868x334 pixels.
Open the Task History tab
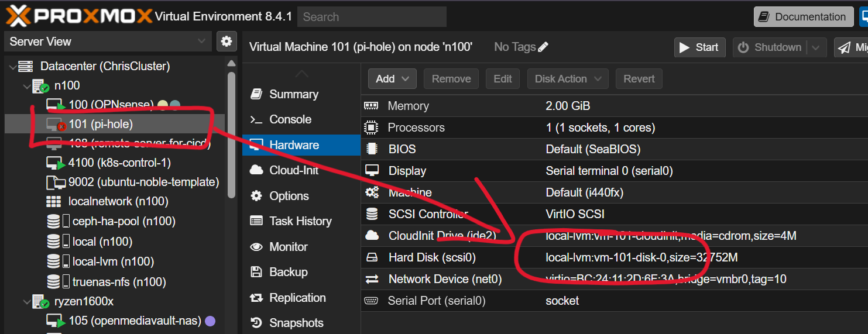click(x=301, y=221)
